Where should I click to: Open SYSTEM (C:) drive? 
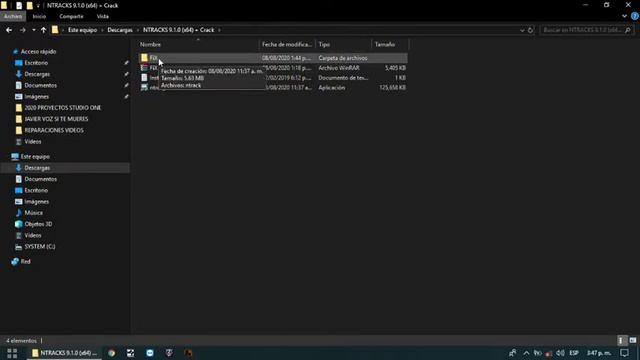(40, 247)
